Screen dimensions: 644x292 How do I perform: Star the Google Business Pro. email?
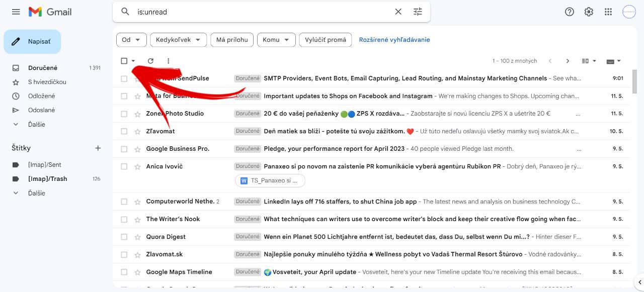click(x=137, y=149)
